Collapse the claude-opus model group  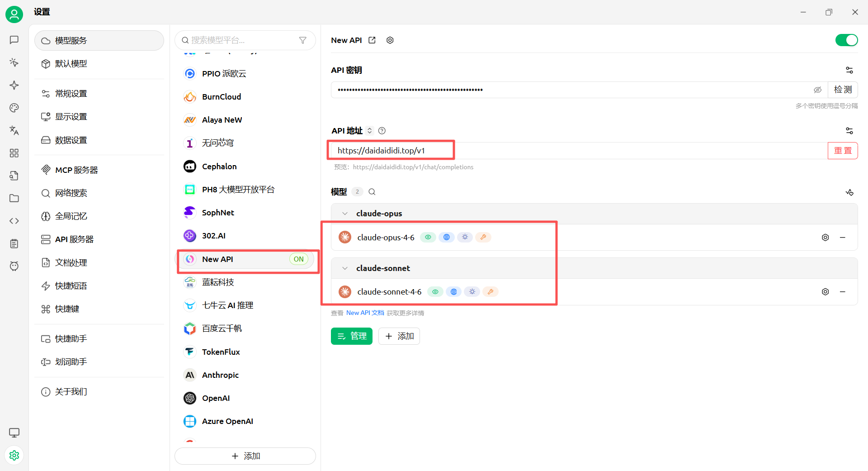coord(345,214)
